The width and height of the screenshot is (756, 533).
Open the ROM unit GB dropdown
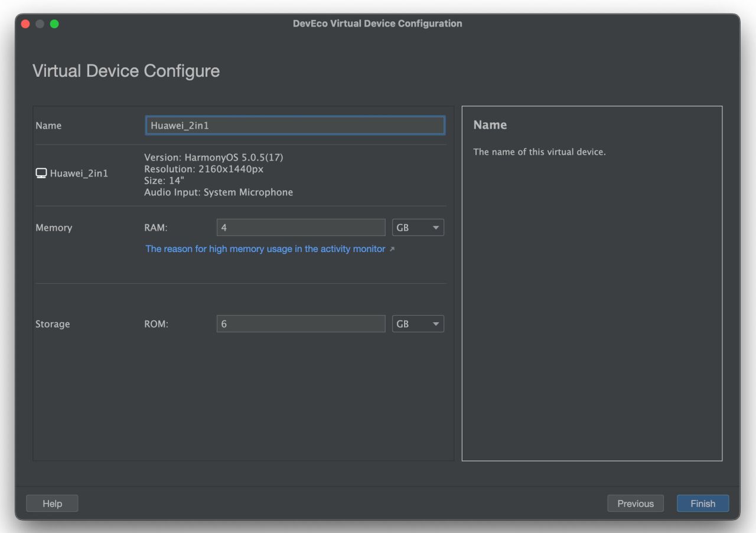[x=418, y=324]
